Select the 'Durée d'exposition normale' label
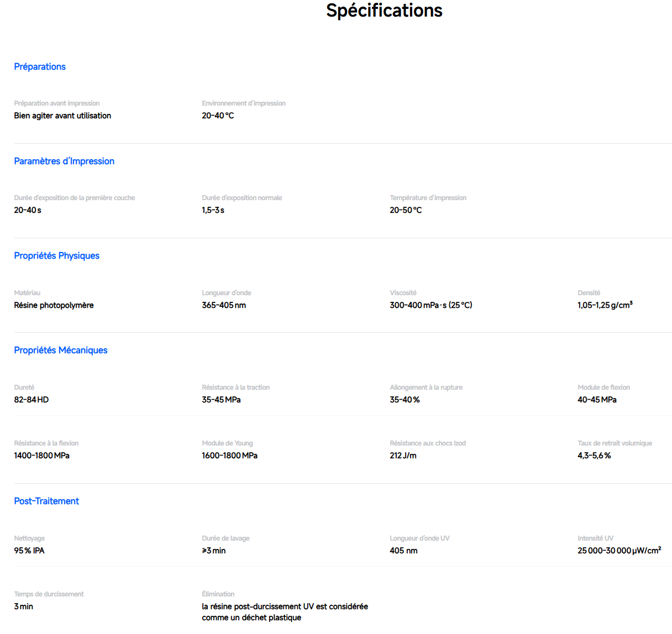 242,198
